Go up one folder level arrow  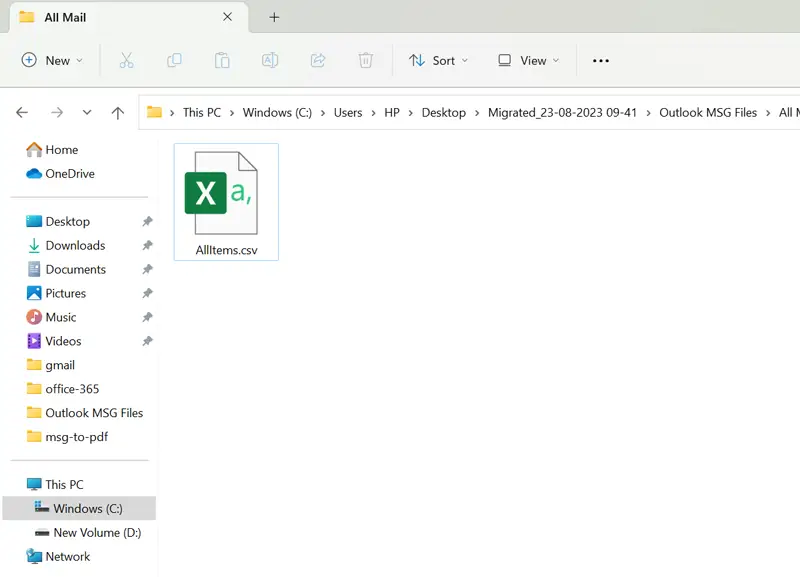118,113
